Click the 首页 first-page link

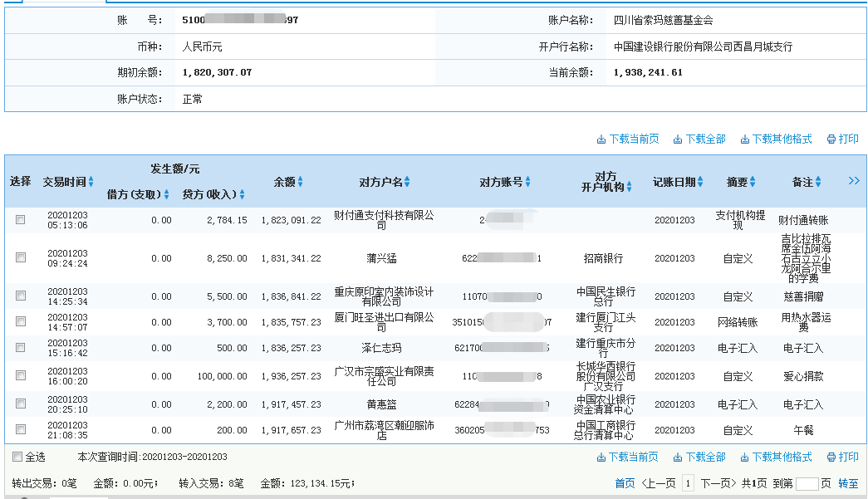[623, 484]
